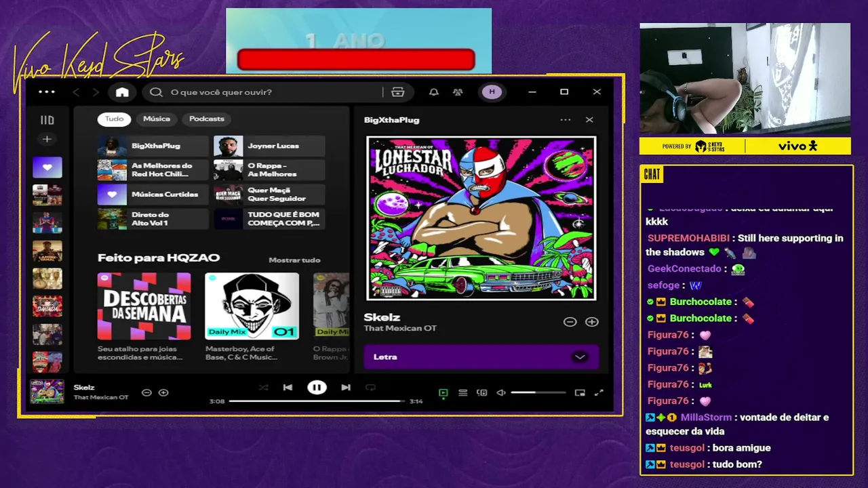Expand the 'Letra' lyrics section

pyautogui.click(x=481, y=357)
